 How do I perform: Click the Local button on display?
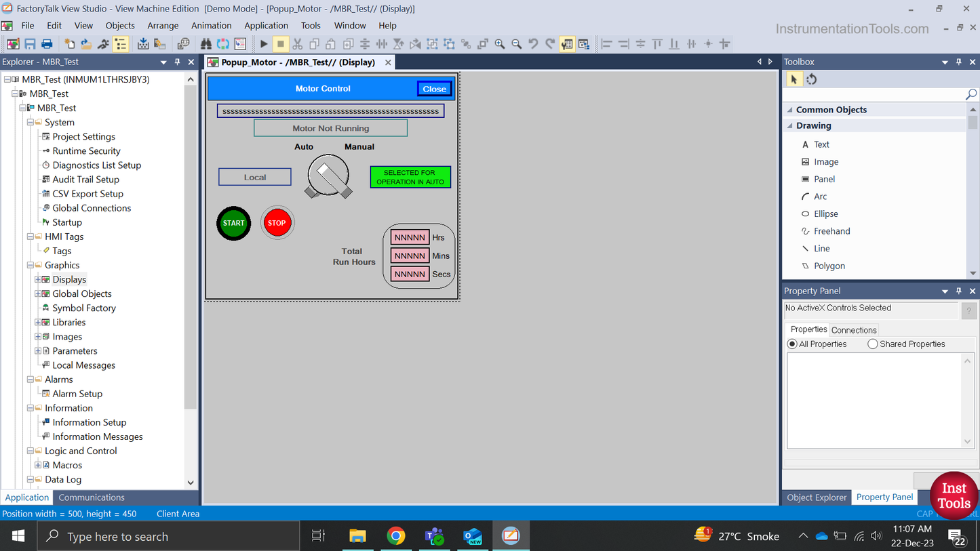(255, 177)
